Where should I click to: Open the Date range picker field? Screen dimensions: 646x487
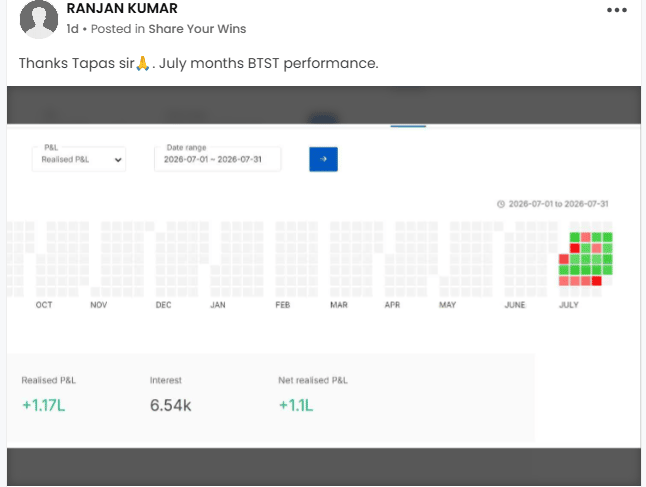(218, 159)
